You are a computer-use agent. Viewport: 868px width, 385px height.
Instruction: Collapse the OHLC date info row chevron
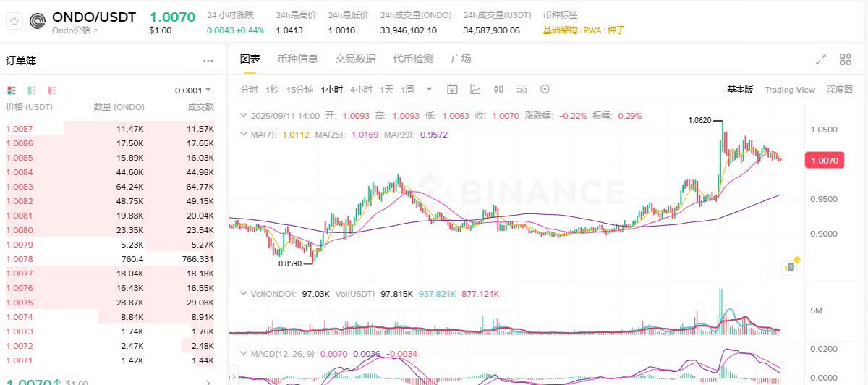[244, 116]
